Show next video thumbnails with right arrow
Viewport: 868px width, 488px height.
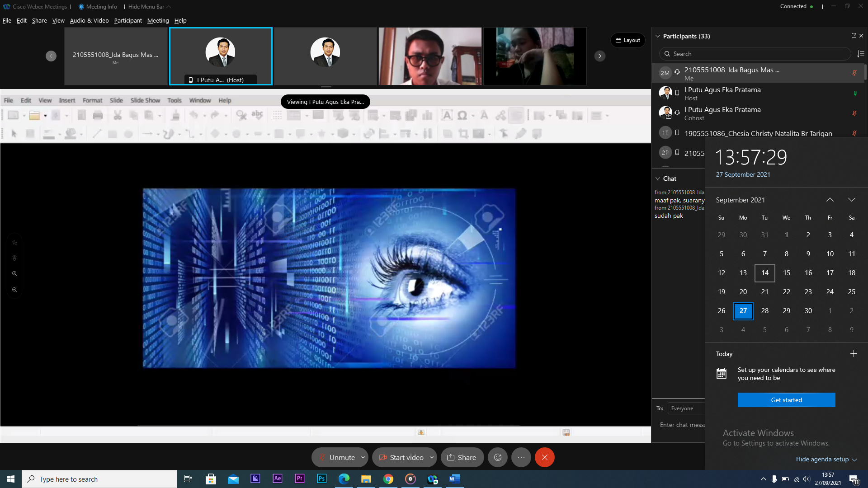[600, 56]
